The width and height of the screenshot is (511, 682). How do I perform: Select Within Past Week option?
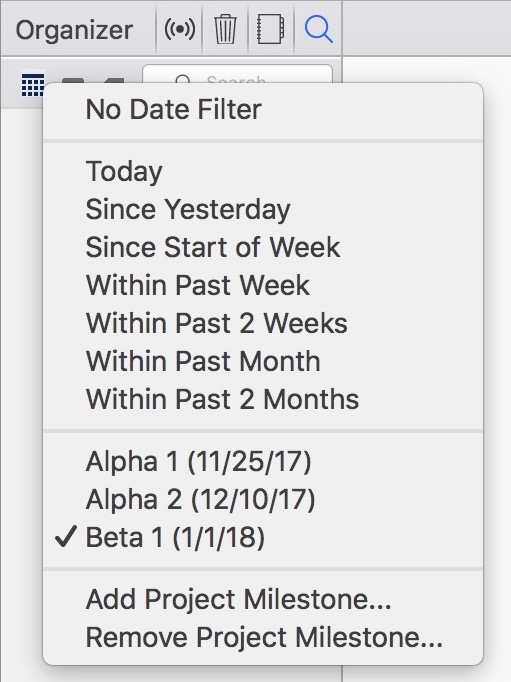point(263,285)
